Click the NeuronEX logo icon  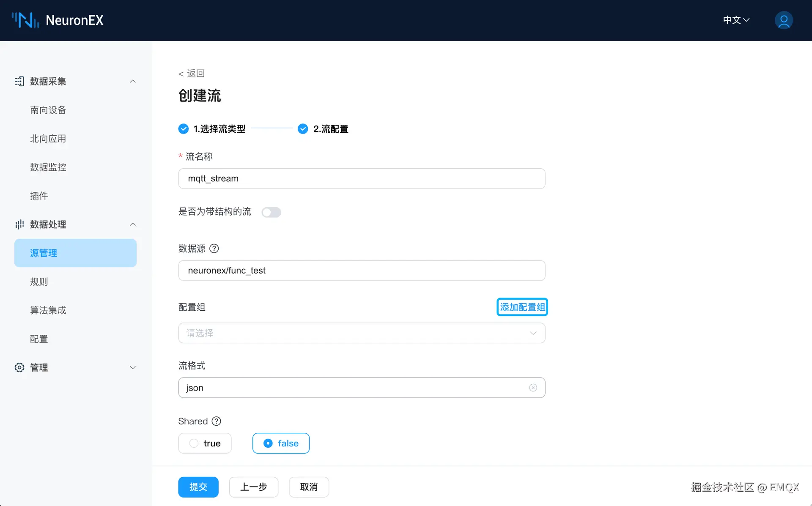pyautogui.click(x=25, y=20)
